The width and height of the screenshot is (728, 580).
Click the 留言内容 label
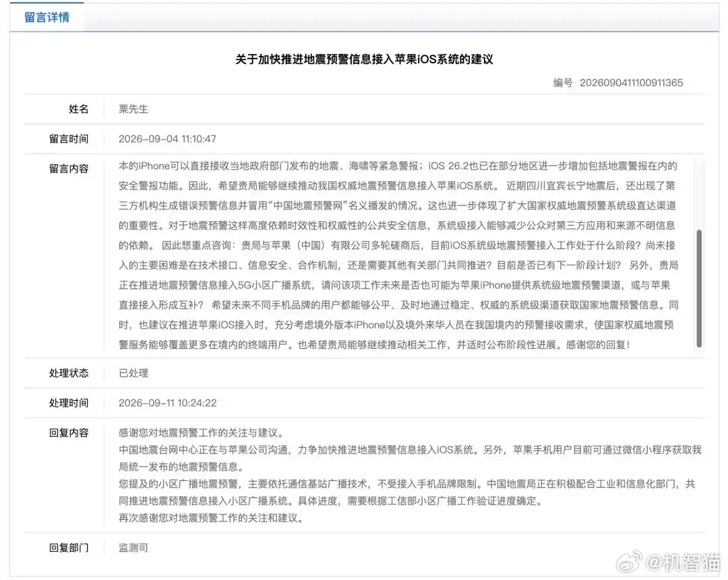click(x=69, y=168)
